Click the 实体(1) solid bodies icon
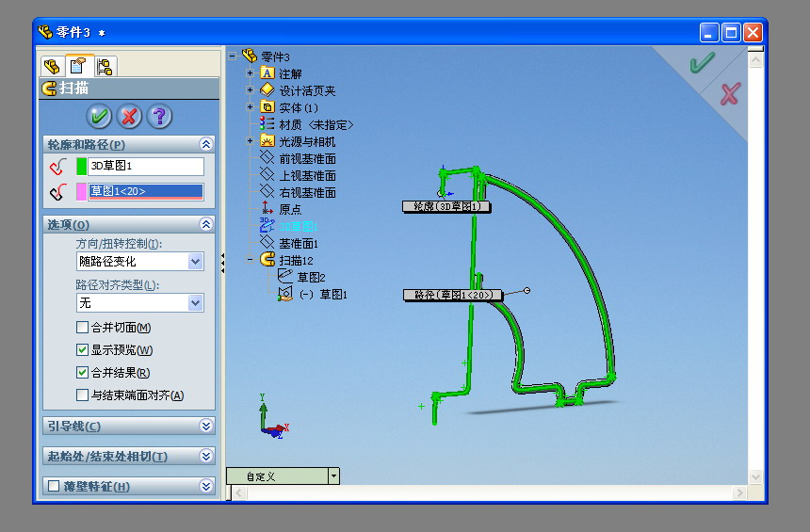 pos(267,107)
